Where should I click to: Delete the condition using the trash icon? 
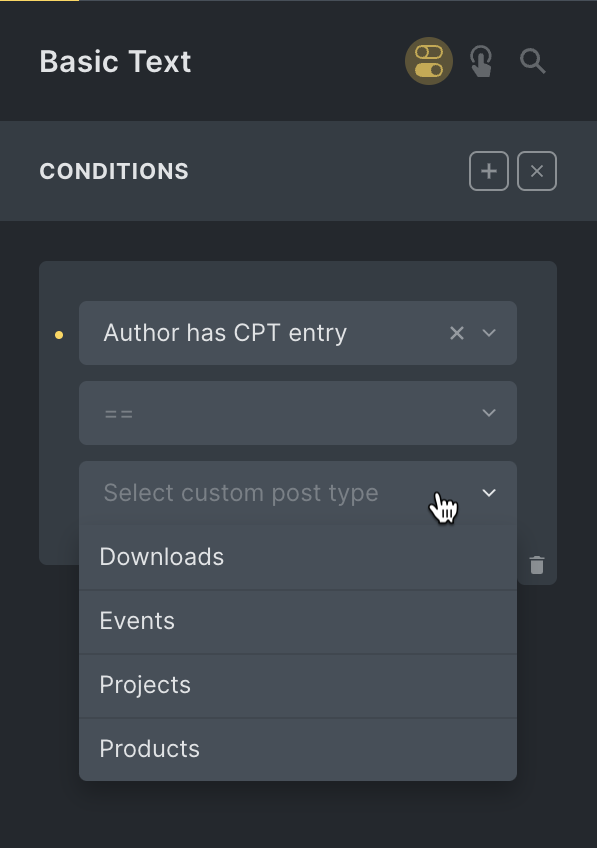[x=537, y=565]
